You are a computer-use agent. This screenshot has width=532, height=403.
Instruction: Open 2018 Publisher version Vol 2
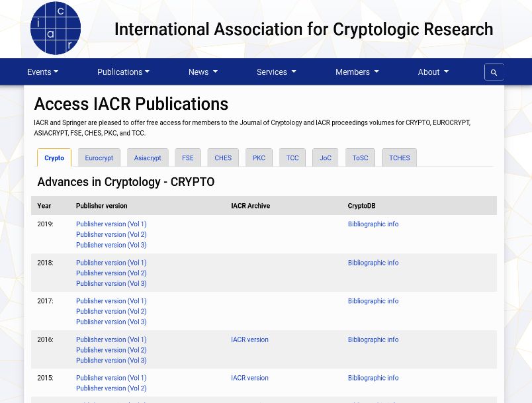pos(111,273)
